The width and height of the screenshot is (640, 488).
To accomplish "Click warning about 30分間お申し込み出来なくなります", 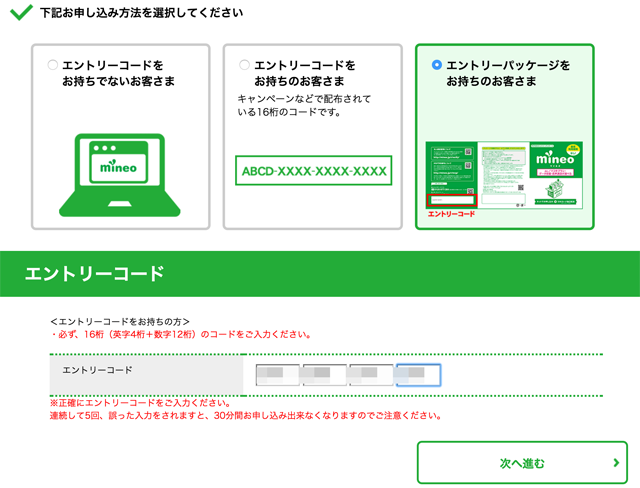I will pyautogui.click(x=246, y=416).
